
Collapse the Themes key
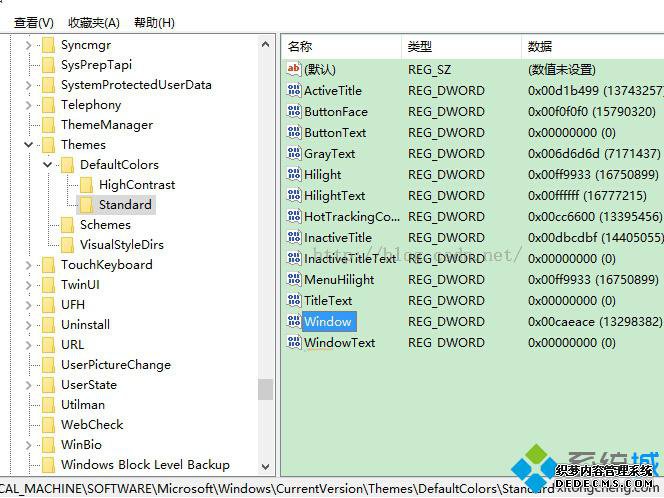(28, 145)
